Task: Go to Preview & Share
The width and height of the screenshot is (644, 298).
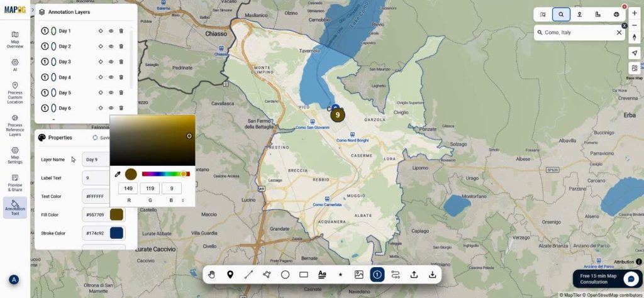Action: [x=14, y=182]
